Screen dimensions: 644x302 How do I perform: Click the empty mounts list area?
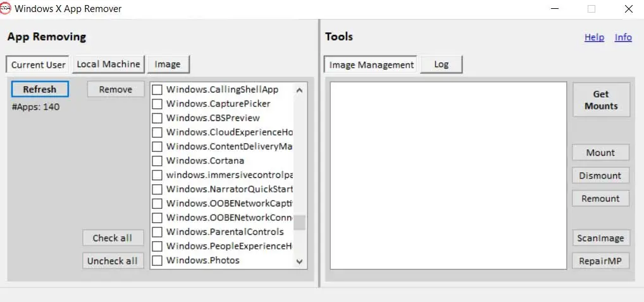tap(448, 175)
